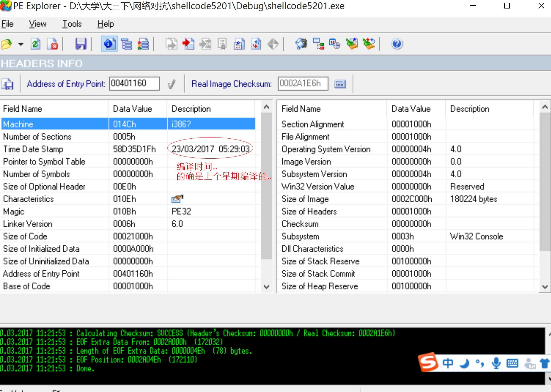551x392 pixels.
Task: Click the right table Field Name column header
Action: [332, 109]
